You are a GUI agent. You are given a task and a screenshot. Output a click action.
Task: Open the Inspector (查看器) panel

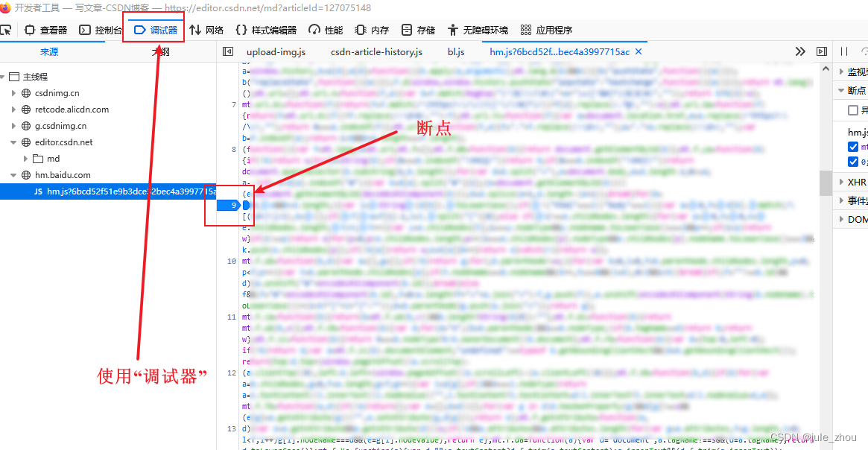coord(46,30)
